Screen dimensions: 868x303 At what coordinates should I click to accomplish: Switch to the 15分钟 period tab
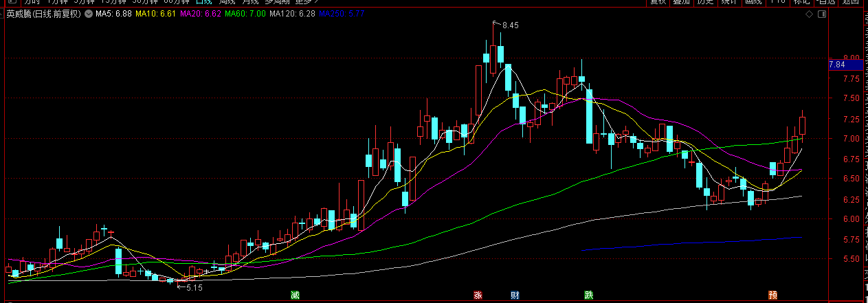[113, 2]
